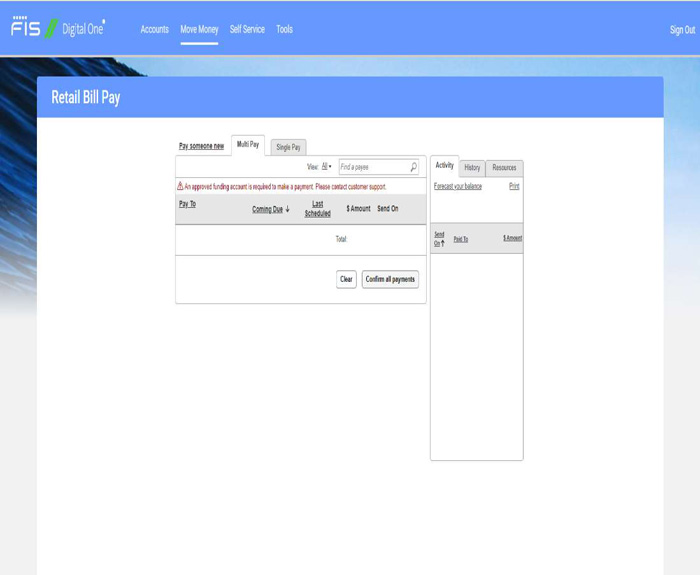This screenshot has height=575, width=700.
Task: Sort by Last Scheduled column
Action: click(x=317, y=208)
